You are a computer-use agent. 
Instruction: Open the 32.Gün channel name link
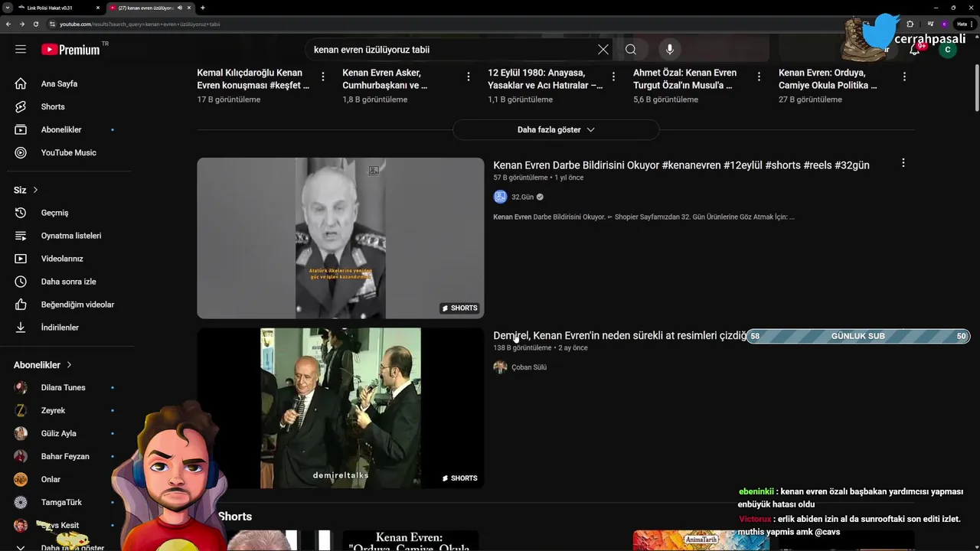tap(522, 197)
